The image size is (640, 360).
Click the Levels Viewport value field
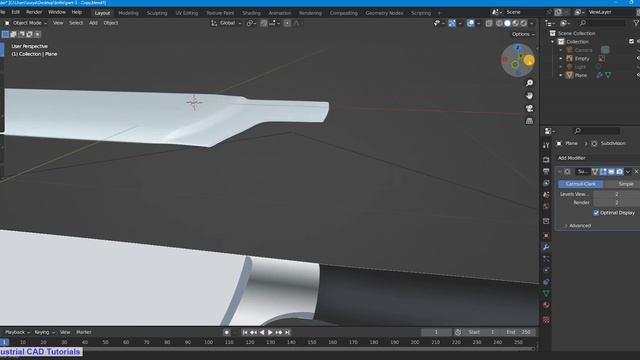pos(616,194)
